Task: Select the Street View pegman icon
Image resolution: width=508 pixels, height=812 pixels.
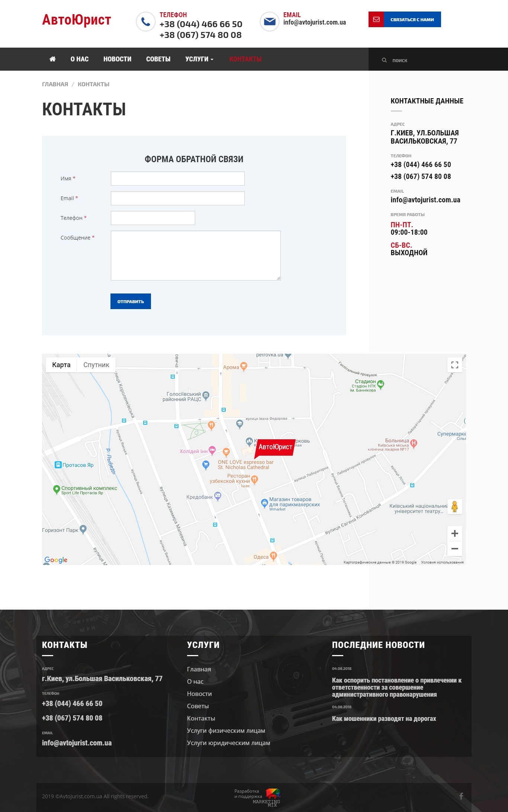Action: pos(454,507)
